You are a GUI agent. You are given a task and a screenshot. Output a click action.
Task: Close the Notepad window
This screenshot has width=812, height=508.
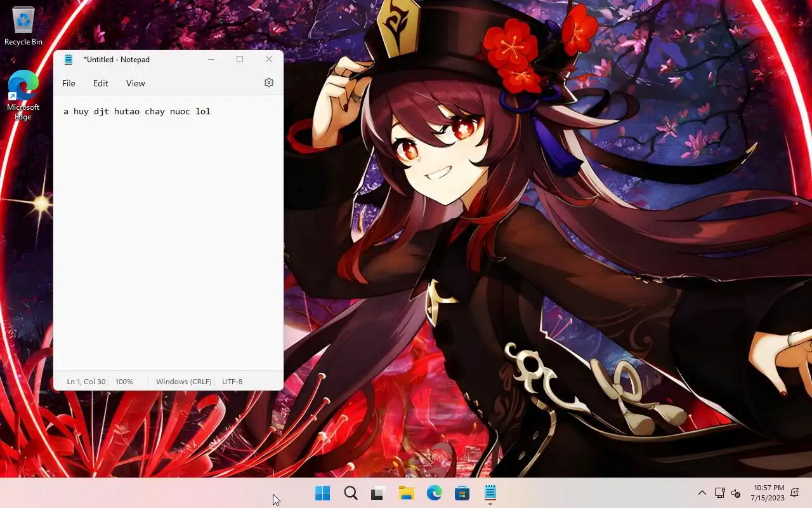point(269,59)
